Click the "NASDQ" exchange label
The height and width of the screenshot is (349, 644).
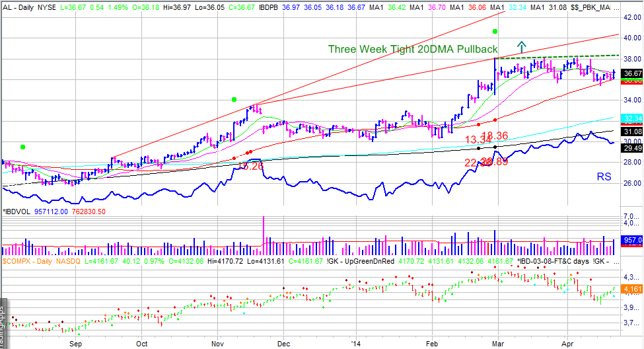click(x=68, y=261)
